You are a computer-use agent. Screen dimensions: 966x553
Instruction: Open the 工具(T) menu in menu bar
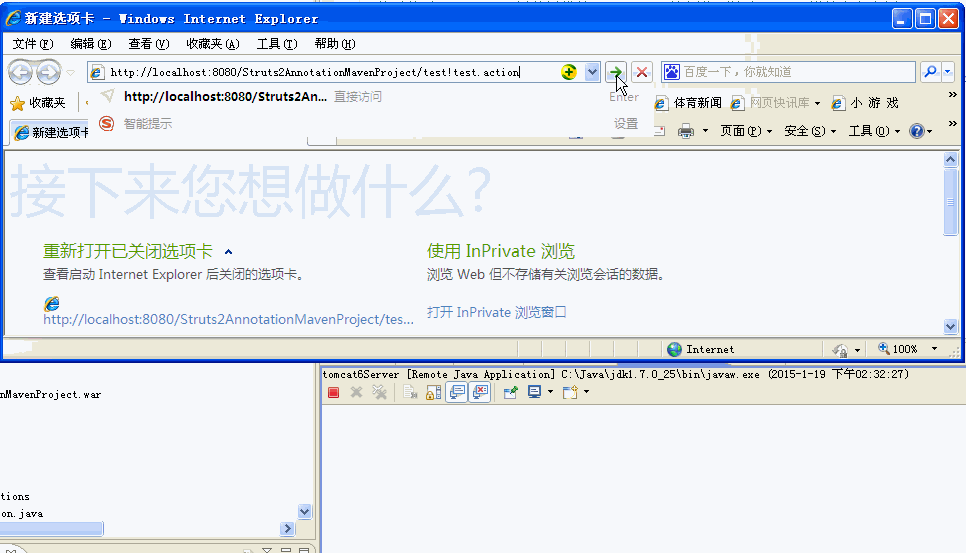[x=277, y=44]
